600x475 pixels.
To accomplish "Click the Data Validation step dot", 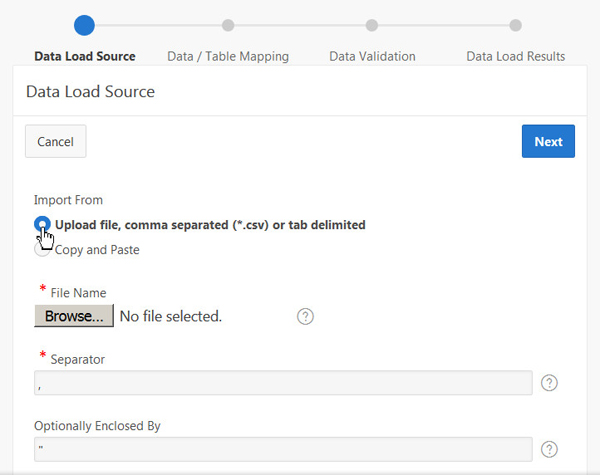I will [372, 25].
